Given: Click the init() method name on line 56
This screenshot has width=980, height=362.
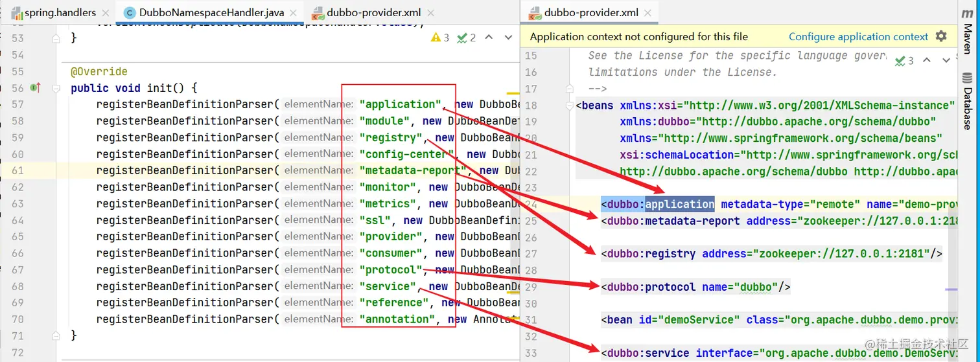Looking at the screenshot, I should click(x=159, y=88).
